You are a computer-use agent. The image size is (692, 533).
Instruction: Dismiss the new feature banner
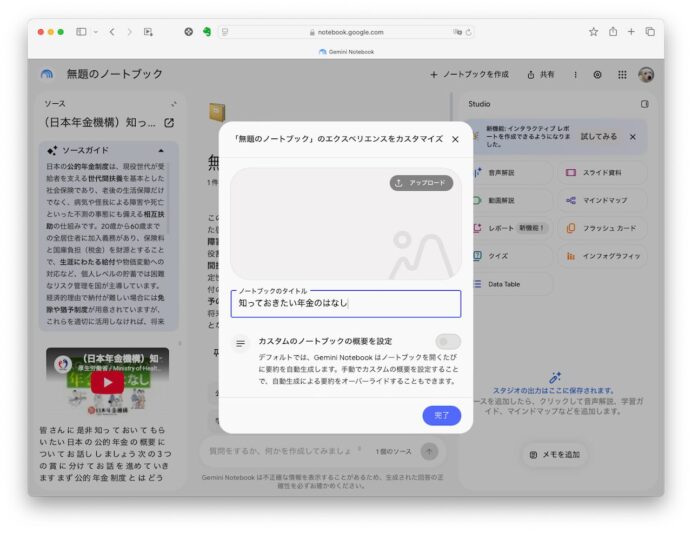click(x=633, y=137)
